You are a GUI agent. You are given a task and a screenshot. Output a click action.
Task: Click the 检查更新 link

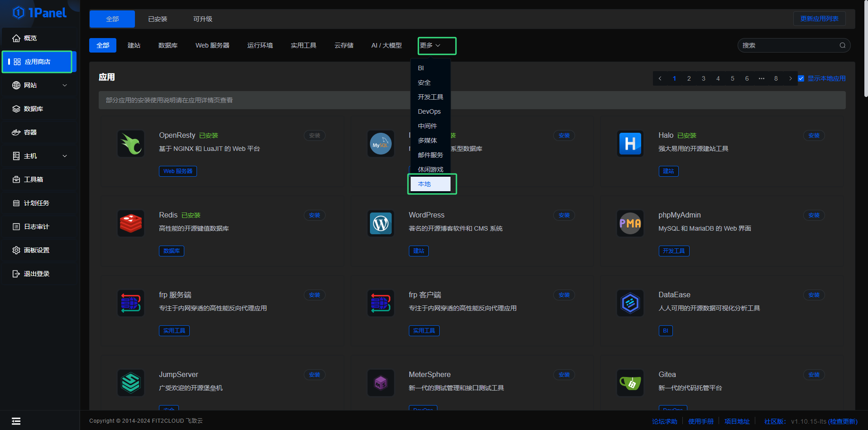coord(843,421)
